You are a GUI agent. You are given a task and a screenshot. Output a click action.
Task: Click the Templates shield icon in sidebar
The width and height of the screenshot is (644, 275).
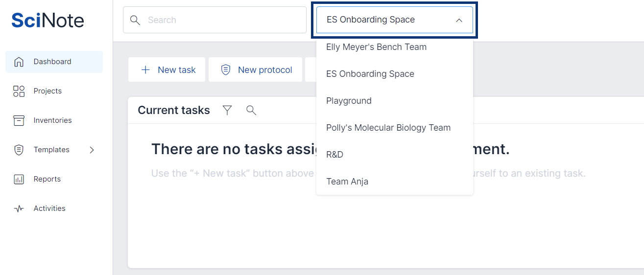(x=19, y=150)
